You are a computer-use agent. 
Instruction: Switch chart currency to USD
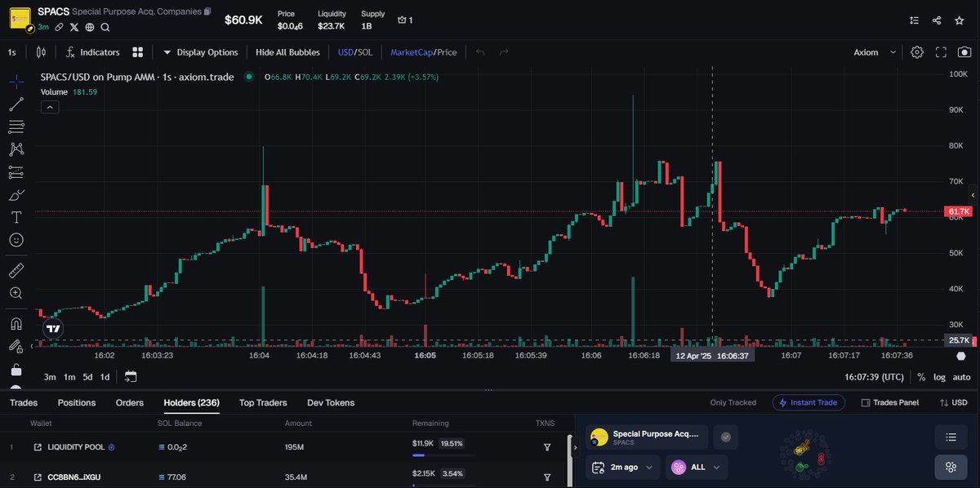click(345, 52)
